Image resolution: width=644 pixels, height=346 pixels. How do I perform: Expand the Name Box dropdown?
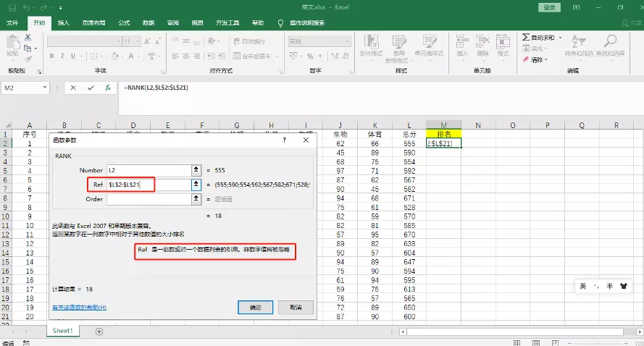[x=45, y=88]
